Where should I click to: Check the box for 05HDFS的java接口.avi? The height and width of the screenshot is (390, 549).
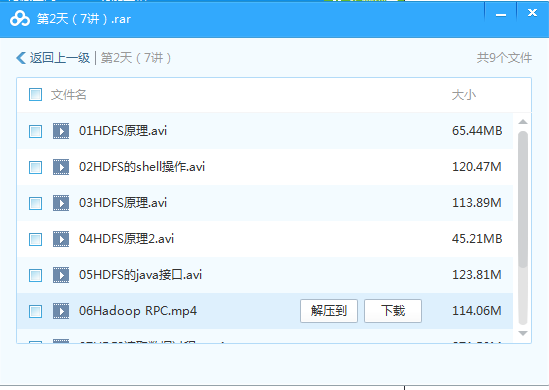pyautogui.click(x=35, y=276)
